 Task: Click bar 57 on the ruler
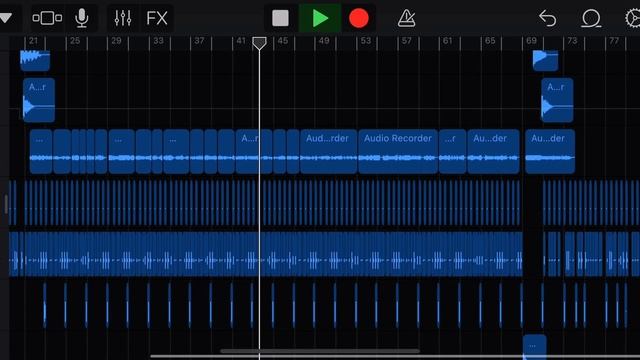[407, 41]
